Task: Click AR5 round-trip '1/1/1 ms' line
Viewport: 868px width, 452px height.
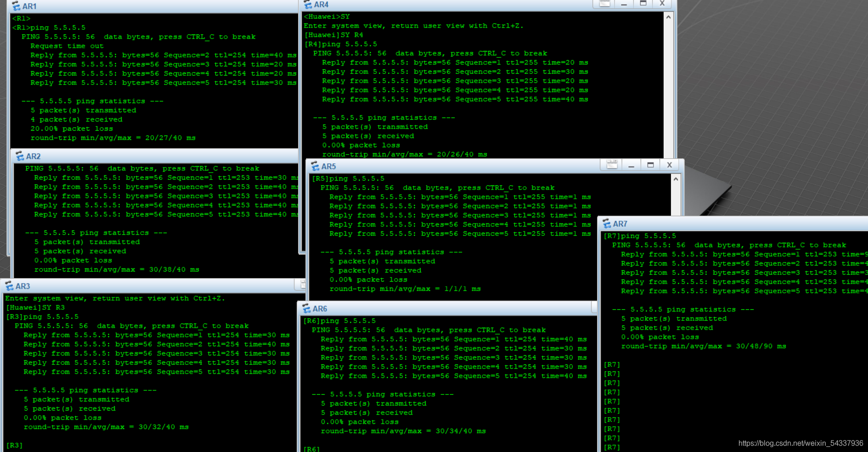Action: pyautogui.click(x=405, y=289)
